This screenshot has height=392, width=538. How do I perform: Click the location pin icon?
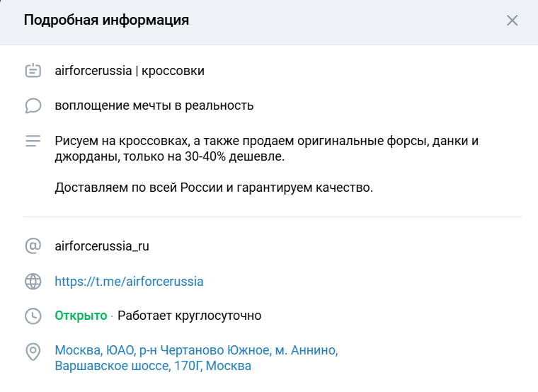pos(33,352)
